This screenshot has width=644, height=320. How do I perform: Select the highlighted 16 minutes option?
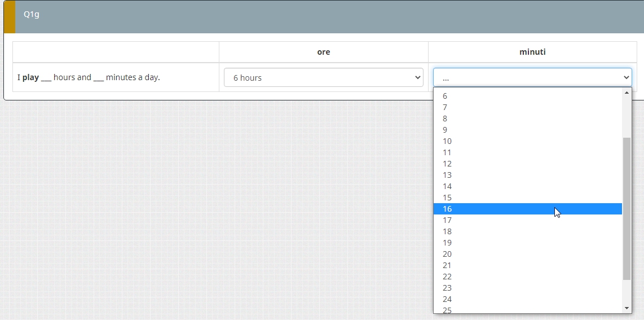(x=527, y=209)
